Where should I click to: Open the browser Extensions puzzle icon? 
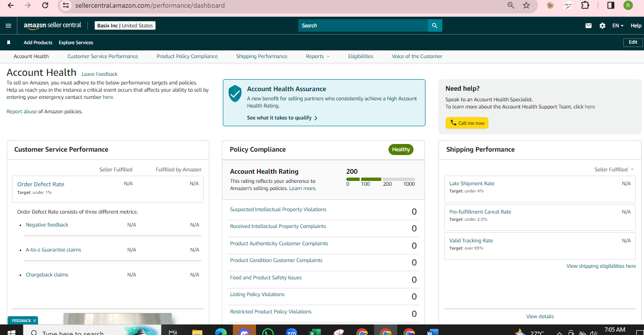(x=585, y=5)
